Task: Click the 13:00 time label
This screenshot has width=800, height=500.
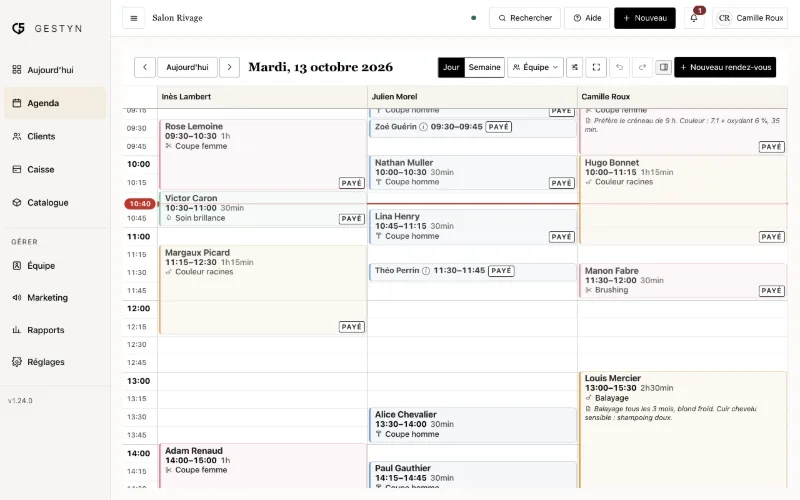Action: click(x=139, y=381)
